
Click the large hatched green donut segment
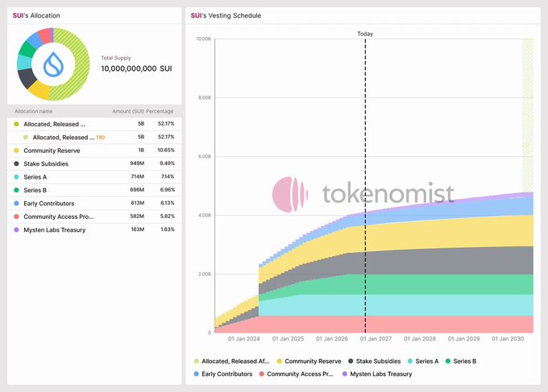(81, 64)
